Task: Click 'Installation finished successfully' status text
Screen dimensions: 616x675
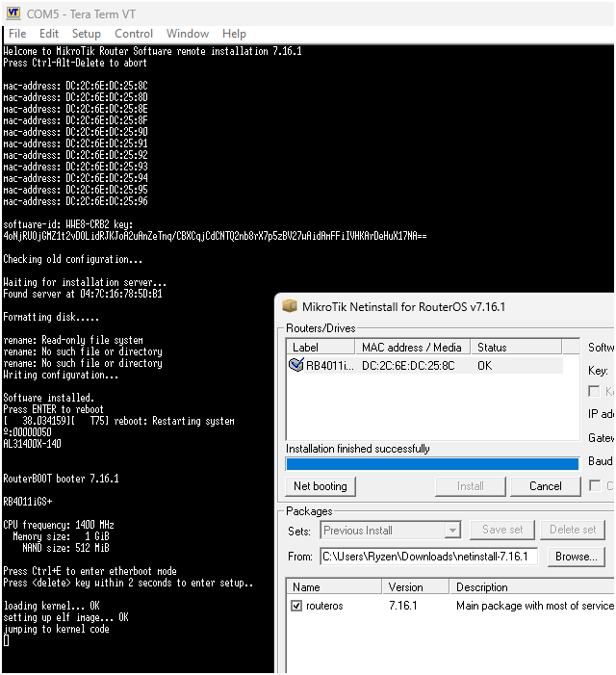Action: tap(358, 449)
